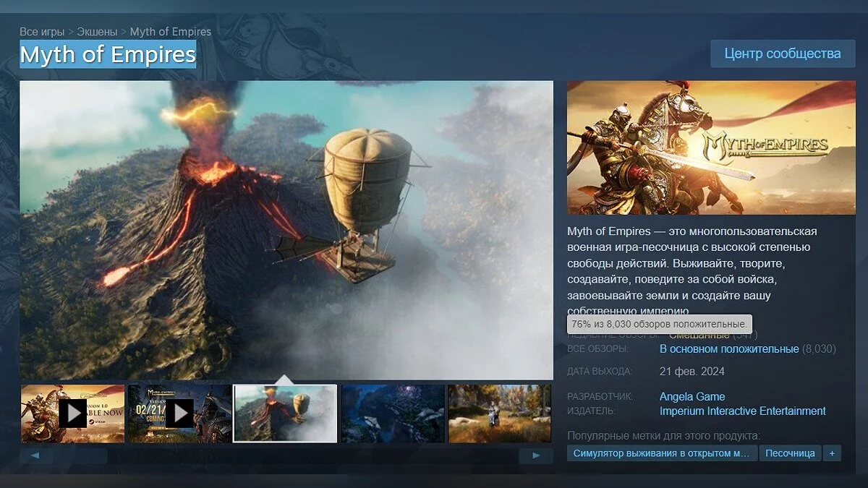The image size is (868, 488).
Task: Select the Симулятор выживания в открытом мире tag
Action: [662, 453]
